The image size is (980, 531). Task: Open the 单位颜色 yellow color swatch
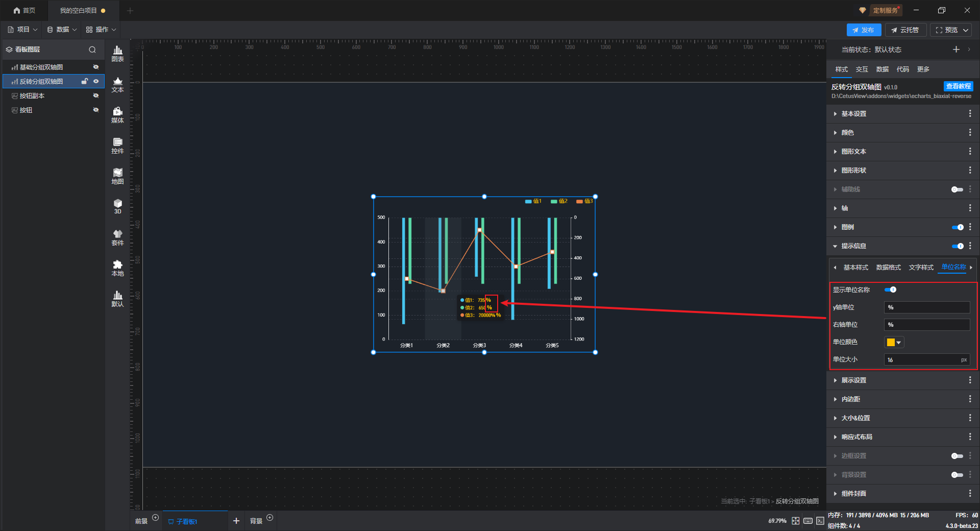[x=894, y=343]
